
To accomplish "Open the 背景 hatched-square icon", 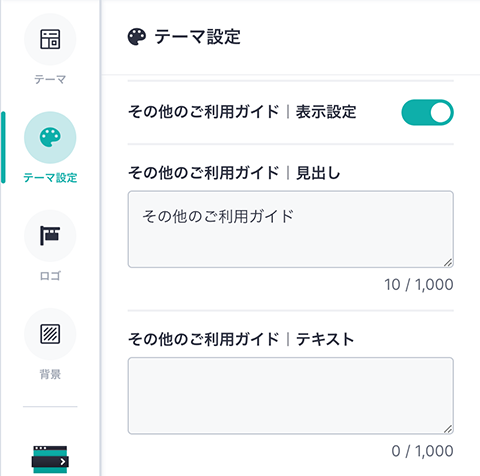I will [x=50, y=334].
